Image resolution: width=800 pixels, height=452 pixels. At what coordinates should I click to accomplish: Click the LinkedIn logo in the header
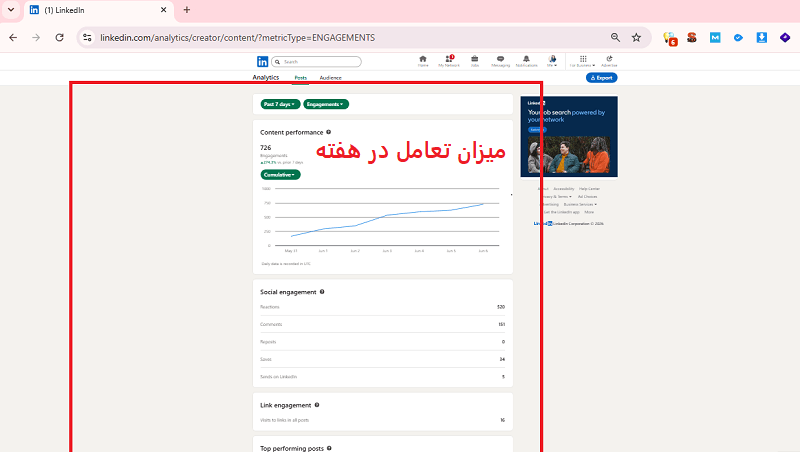click(x=262, y=62)
